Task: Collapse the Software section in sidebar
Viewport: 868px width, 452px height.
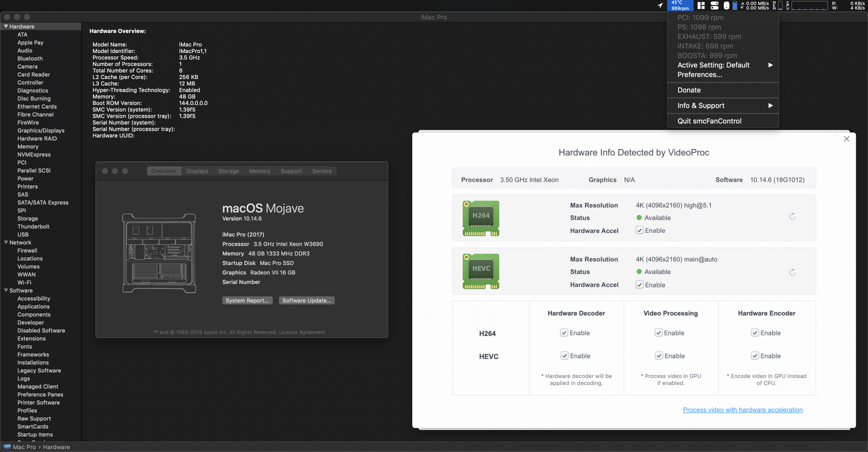Action: point(6,290)
